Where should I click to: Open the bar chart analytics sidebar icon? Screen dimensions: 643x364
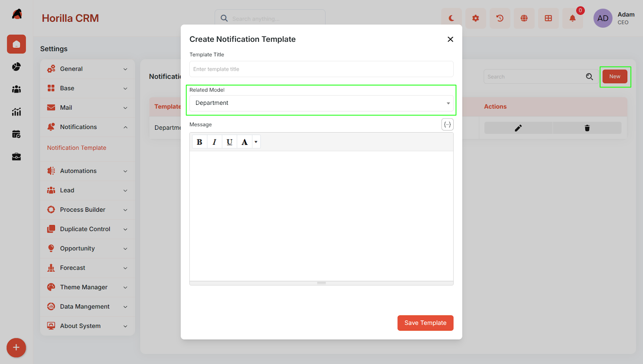coord(16,112)
